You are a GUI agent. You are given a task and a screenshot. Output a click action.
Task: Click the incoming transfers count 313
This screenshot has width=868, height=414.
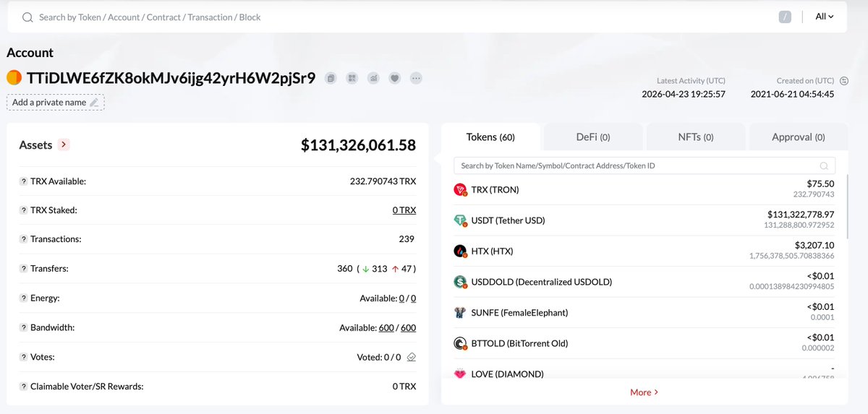coord(380,269)
